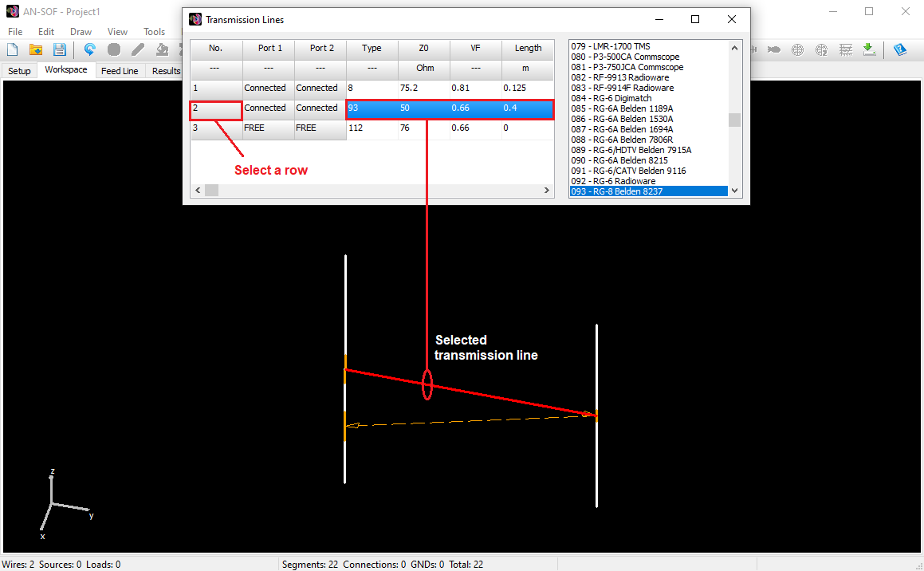924x571 pixels.
Task: Click the blue refresh arrow icon
Action: [x=89, y=49]
